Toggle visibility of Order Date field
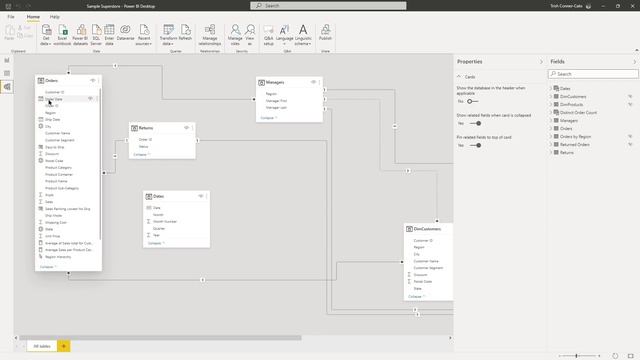Viewport: 640px width, 360px height. (90, 99)
